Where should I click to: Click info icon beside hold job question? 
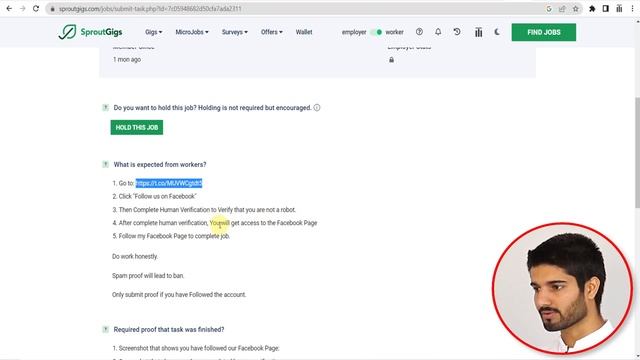coord(317,108)
